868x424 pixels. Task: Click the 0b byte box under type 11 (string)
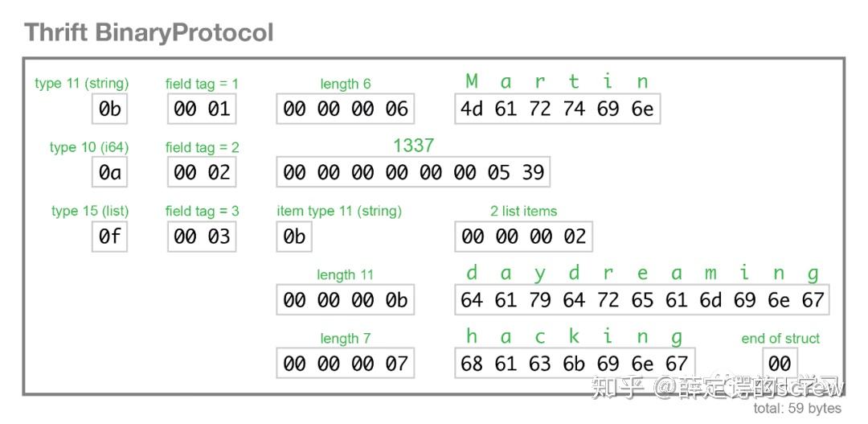click(110, 109)
